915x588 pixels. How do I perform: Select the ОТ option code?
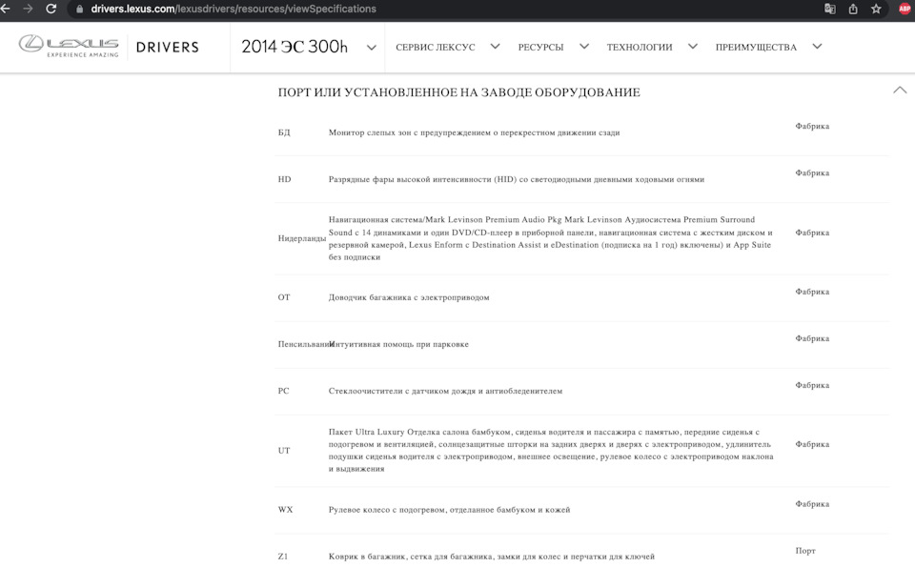[284, 297]
